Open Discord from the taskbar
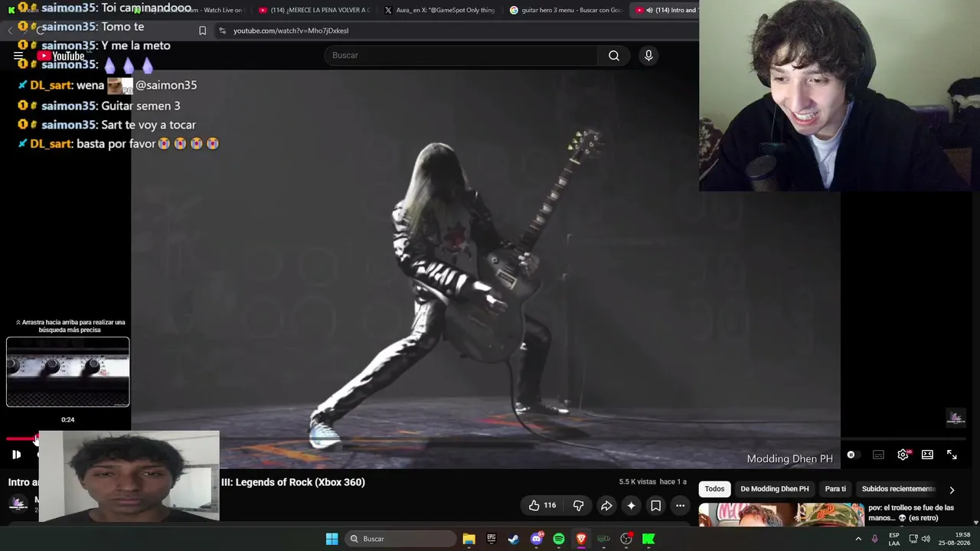The width and height of the screenshot is (980, 551). point(537,539)
